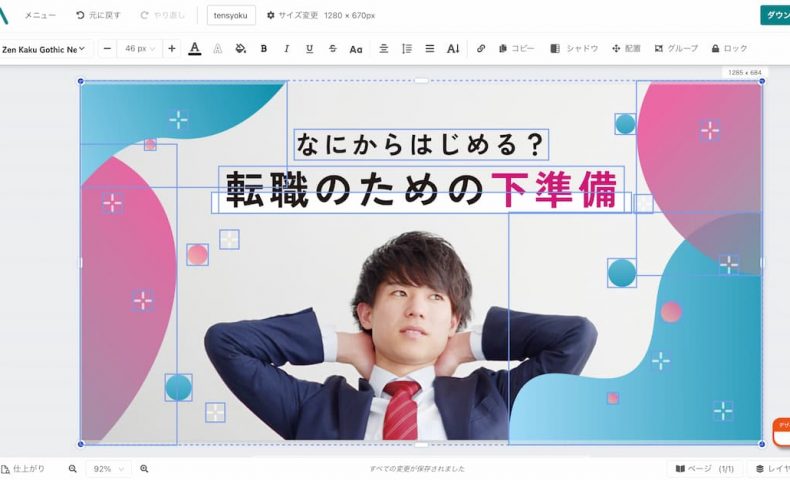Select the 転職のための black headline text

pos(355,189)
